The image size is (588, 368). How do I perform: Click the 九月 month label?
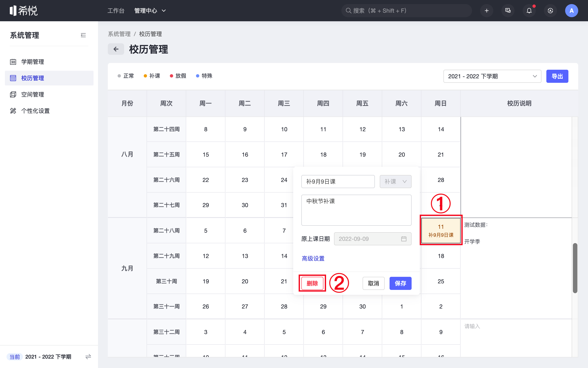click(x=127, y=268)
